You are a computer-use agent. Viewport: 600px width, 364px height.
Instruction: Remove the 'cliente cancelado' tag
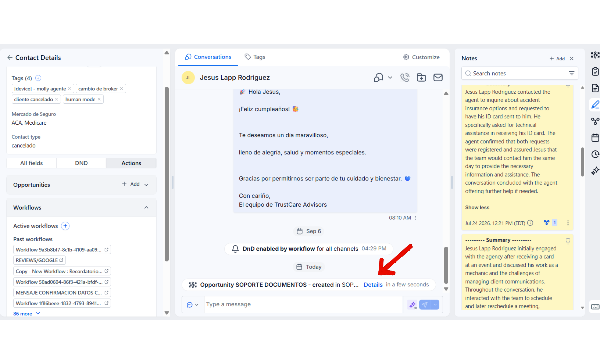click(56, 99)
